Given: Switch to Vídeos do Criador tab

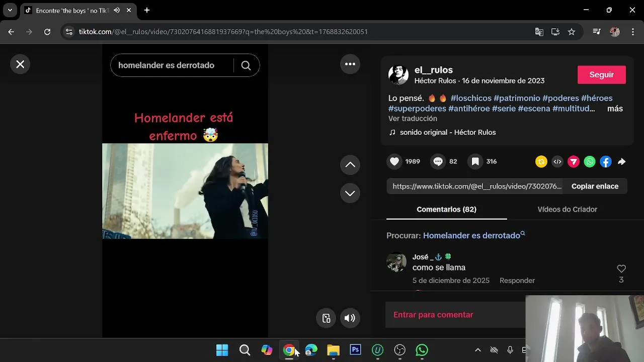Looking at the screenshot, I should point(567,209).
